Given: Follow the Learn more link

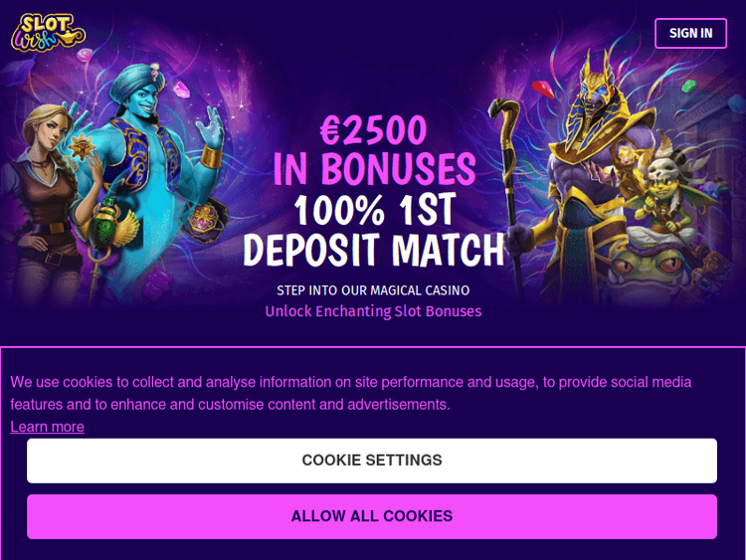Looking at the screenshot, I should tap(47, 427).
